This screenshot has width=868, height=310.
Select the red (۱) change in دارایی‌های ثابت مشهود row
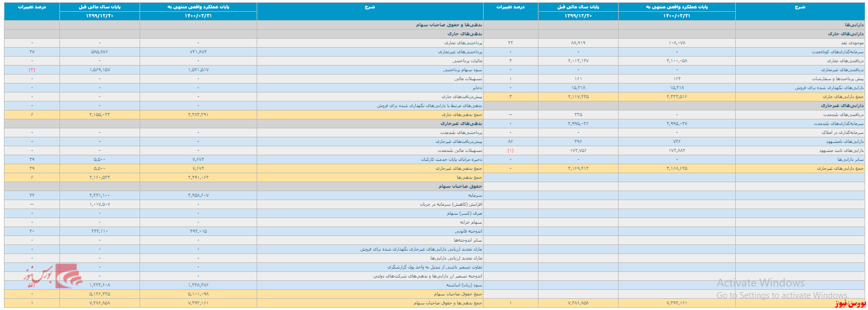pos(510,151)
